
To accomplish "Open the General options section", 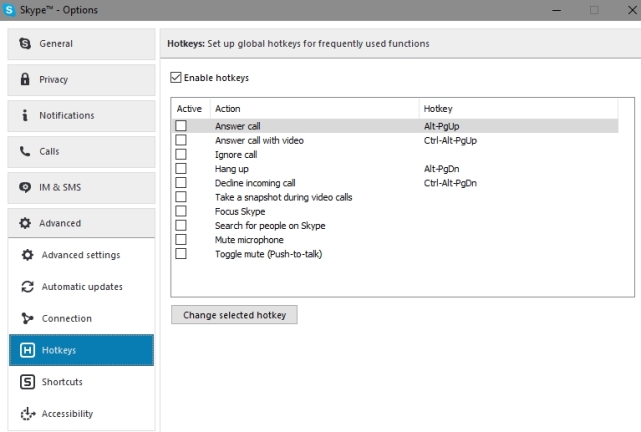I will coord(81,44).
